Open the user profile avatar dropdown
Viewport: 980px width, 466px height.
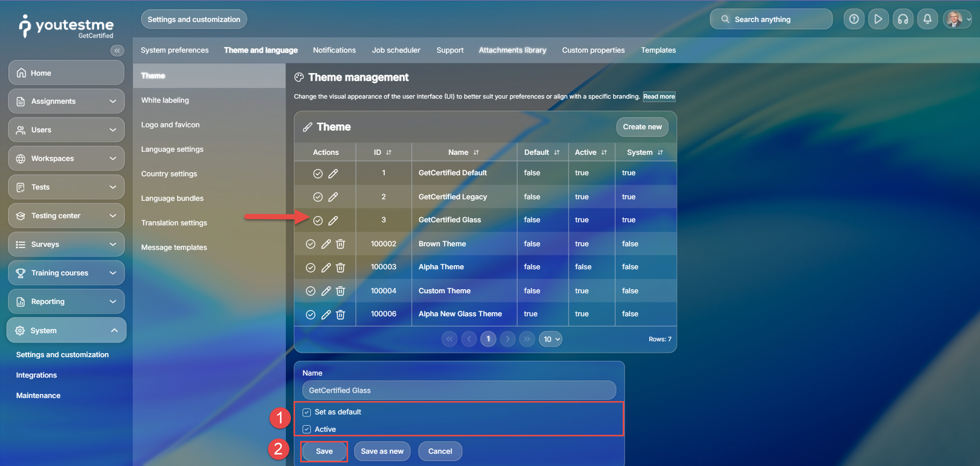pyautogui.click(x=957, y=19)
